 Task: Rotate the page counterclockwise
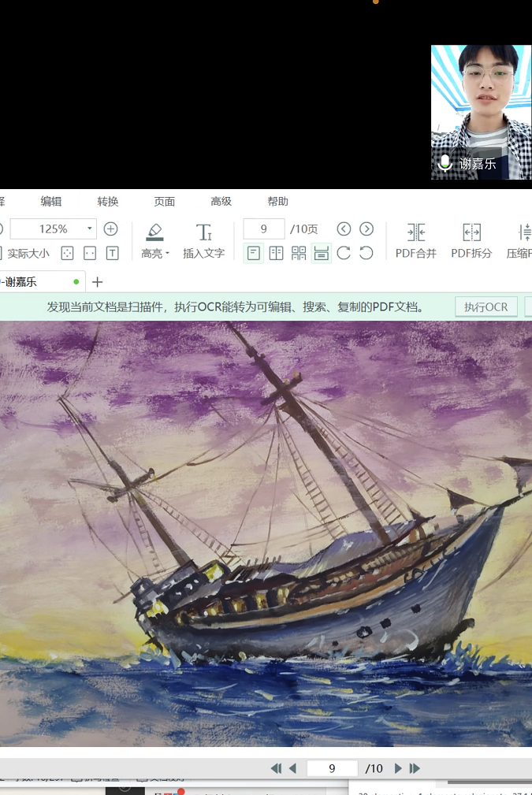366,253
